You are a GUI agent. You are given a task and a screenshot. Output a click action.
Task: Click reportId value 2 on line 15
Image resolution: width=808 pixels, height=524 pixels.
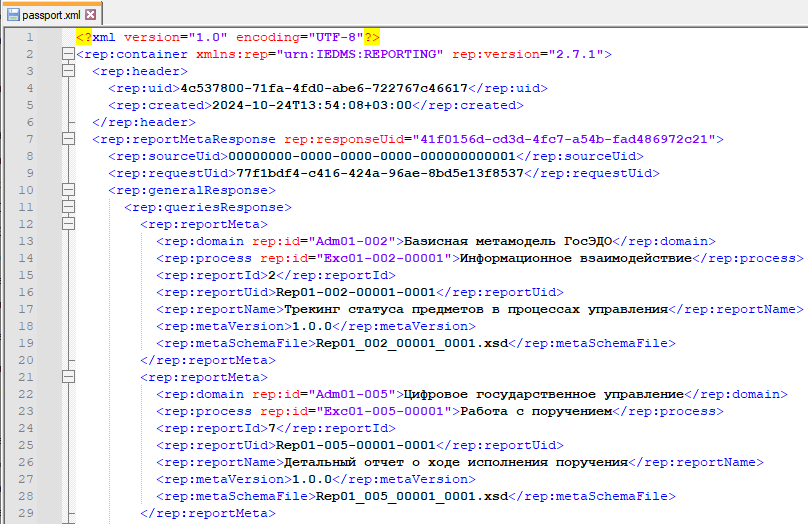[272, 275]
